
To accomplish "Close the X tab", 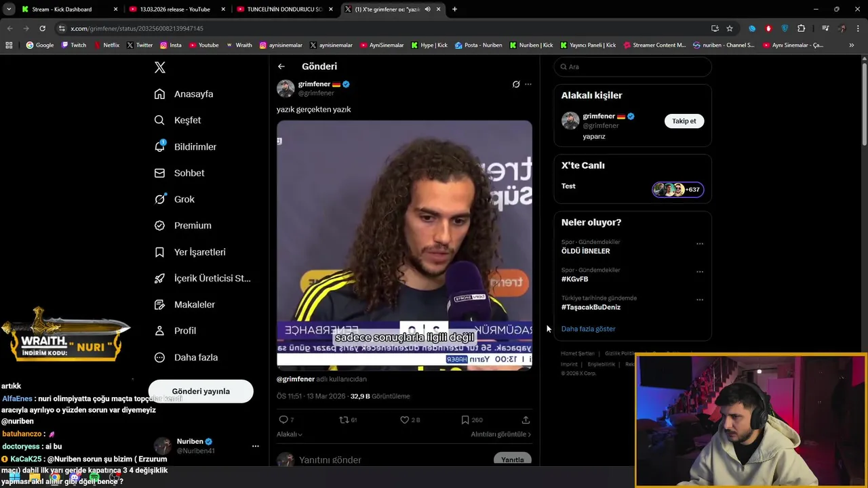I will click(x=439, y=9).
